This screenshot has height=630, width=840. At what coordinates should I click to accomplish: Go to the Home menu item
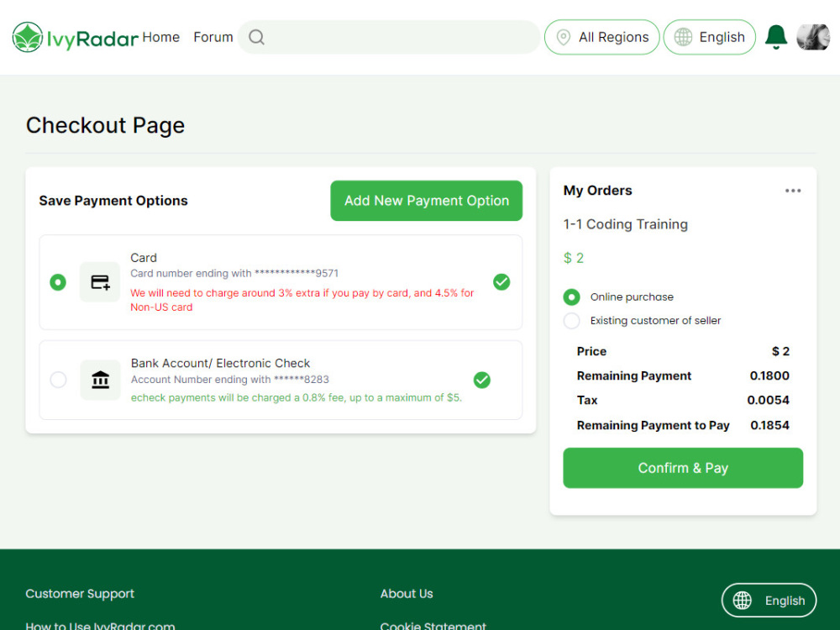click(160, 37)
